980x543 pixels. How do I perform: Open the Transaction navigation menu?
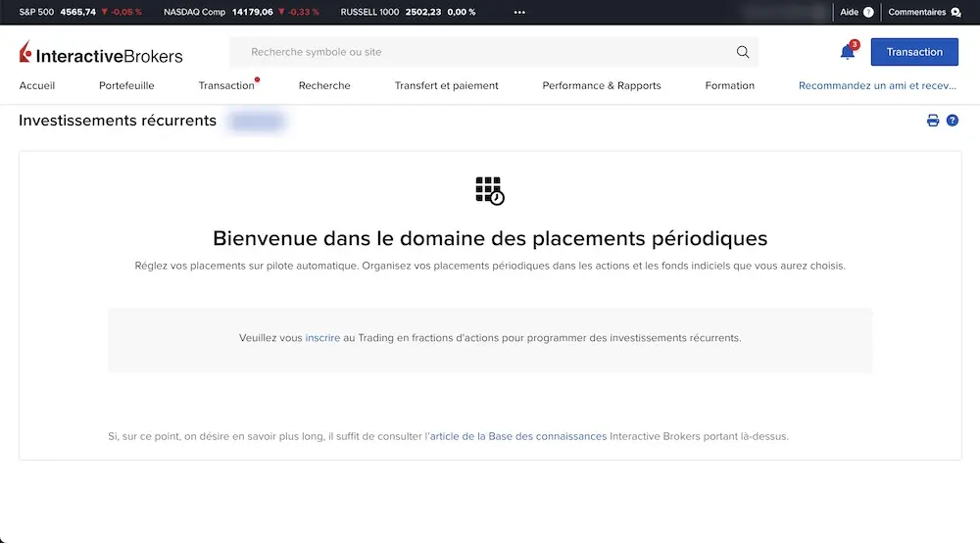coord(226,85)
